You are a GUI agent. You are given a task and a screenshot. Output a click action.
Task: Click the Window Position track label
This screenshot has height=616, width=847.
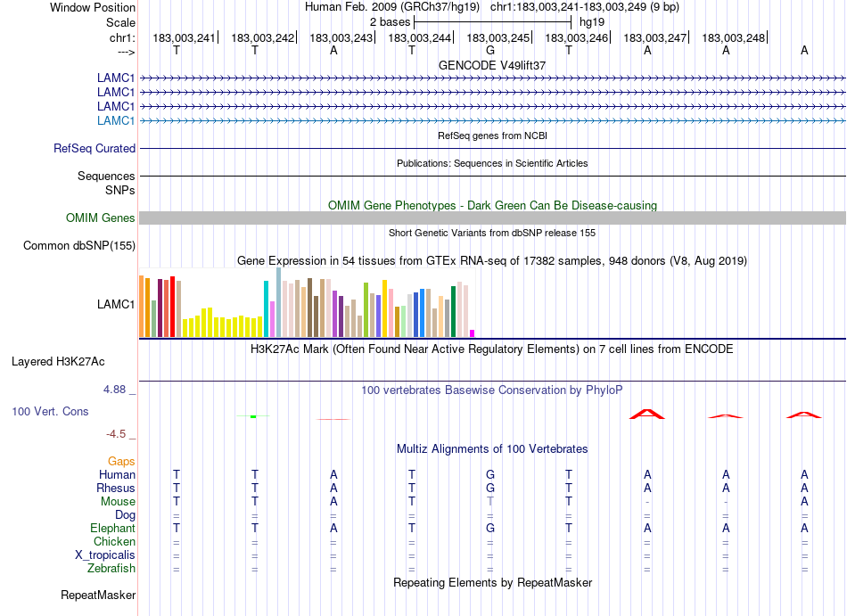(x=93, y=7)
